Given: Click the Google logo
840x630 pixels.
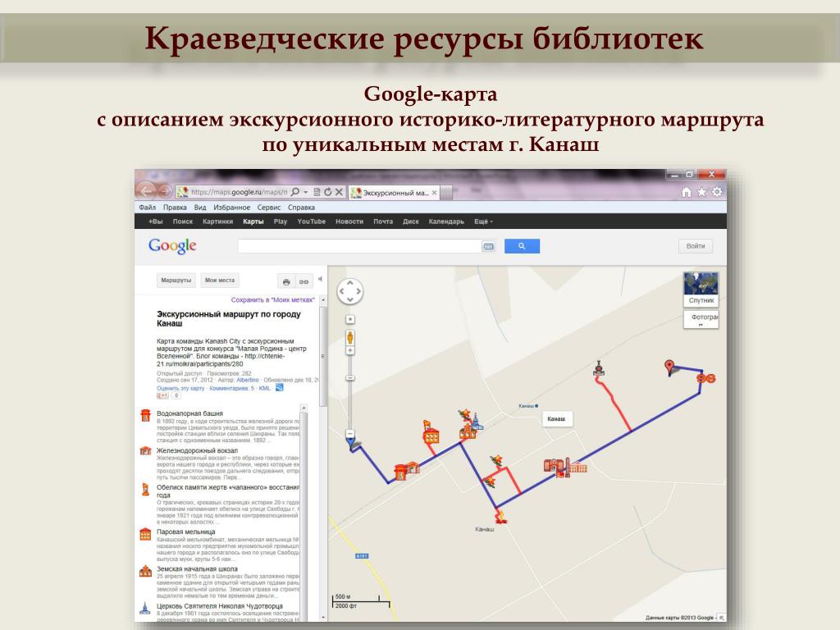Looking at the screenshot, I should click(172, 246).
